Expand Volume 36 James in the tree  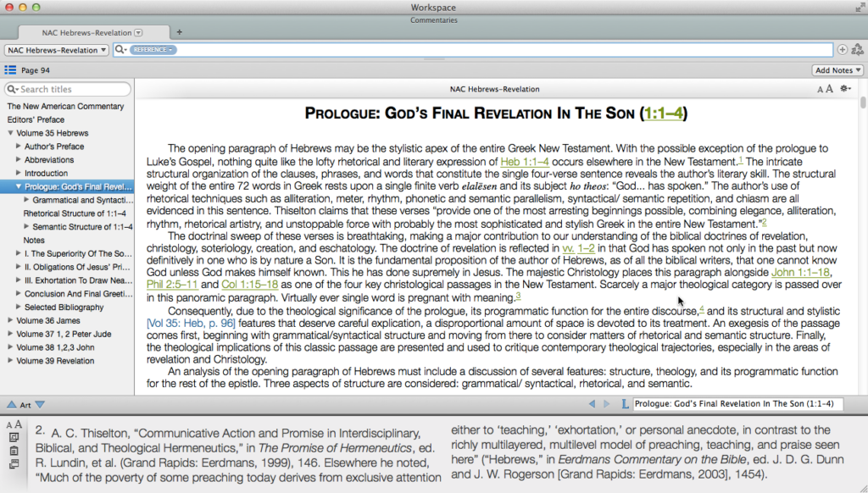coord(10,320)
